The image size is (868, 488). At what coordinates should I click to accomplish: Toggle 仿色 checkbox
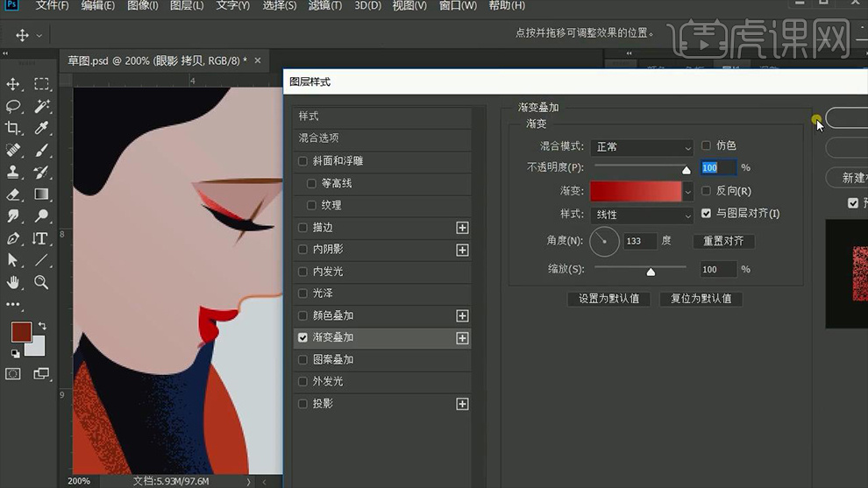[x=706, y=145]
